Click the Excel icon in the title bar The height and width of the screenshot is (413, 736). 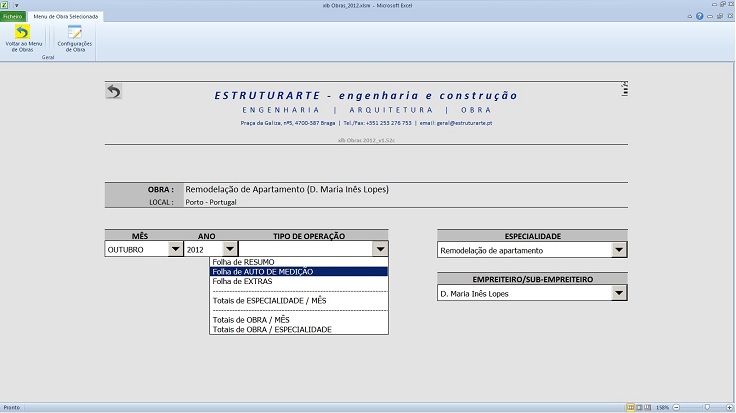point(5,6)
